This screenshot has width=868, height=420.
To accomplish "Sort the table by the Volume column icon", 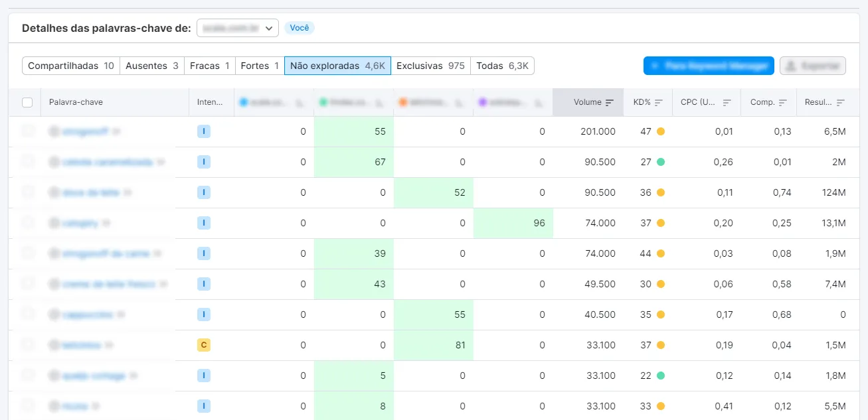I will [x=610, y=102].
